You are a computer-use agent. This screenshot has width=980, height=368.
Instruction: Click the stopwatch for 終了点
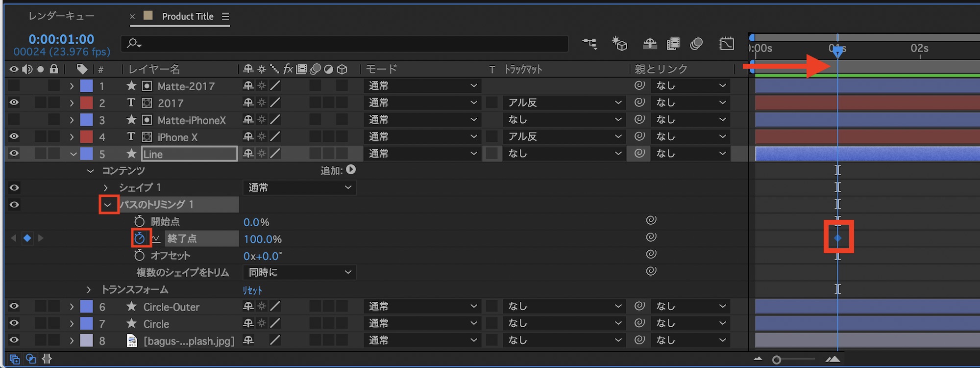click(140, 238)
